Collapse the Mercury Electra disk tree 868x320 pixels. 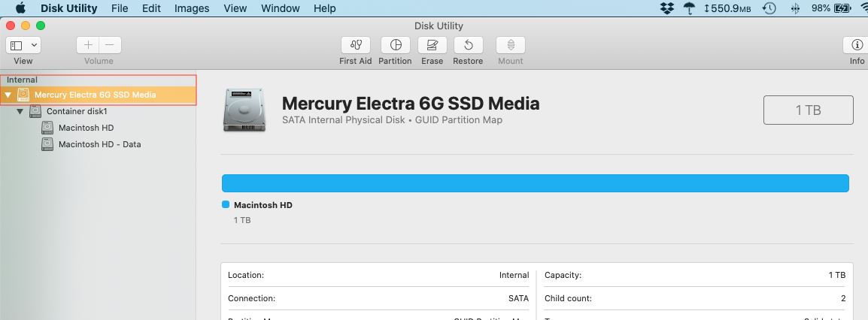8,95
